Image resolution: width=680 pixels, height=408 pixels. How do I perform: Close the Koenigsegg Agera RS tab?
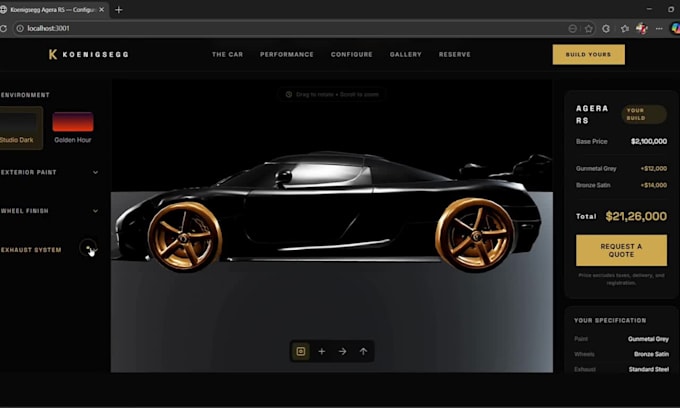pyautogui.click(x=101, y=10)
